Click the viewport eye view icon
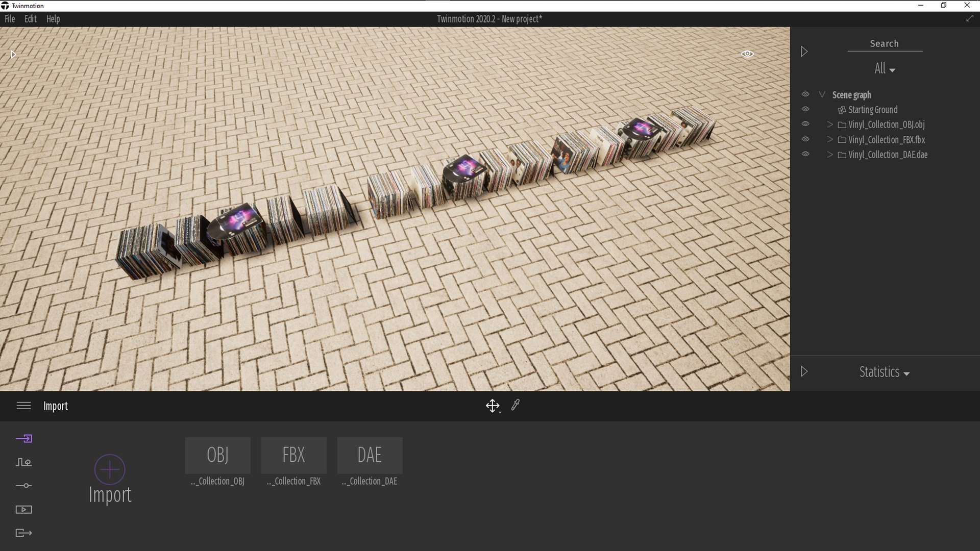Image resolution: width=980 pixels, height=551 pixels. tap(747, 54)
